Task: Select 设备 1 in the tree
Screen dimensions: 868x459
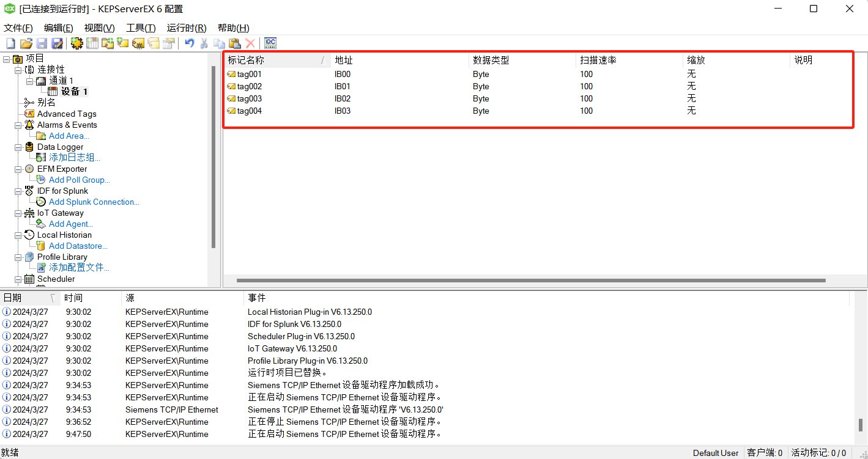Action: pyautogui.click(x=74, y=92)
